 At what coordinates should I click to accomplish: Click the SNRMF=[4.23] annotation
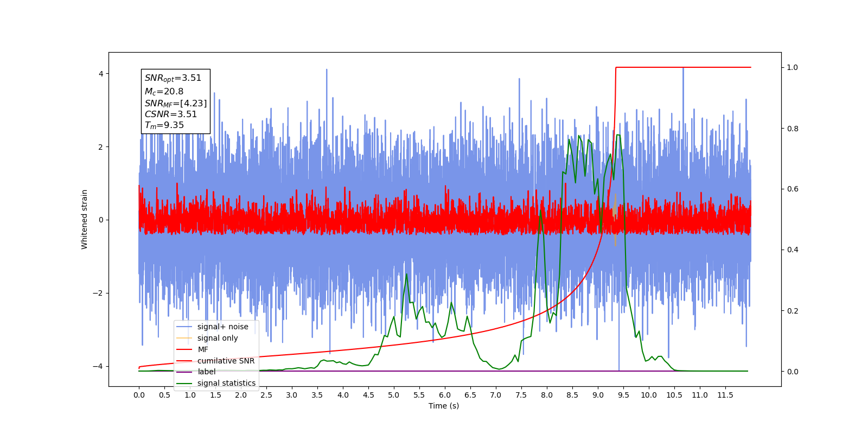176,103
